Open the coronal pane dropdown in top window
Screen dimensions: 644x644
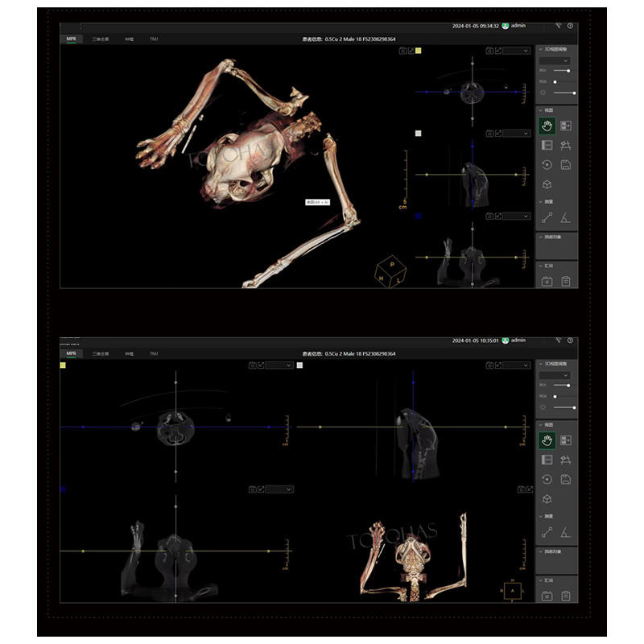[x=517, y=216]
